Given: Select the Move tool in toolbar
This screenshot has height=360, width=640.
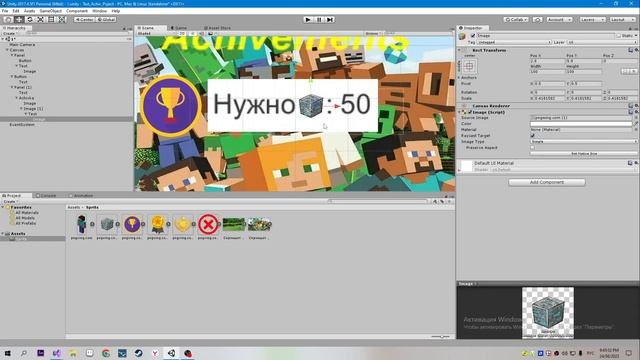Looking at the screenshot, I should click(x=19, y=19).
